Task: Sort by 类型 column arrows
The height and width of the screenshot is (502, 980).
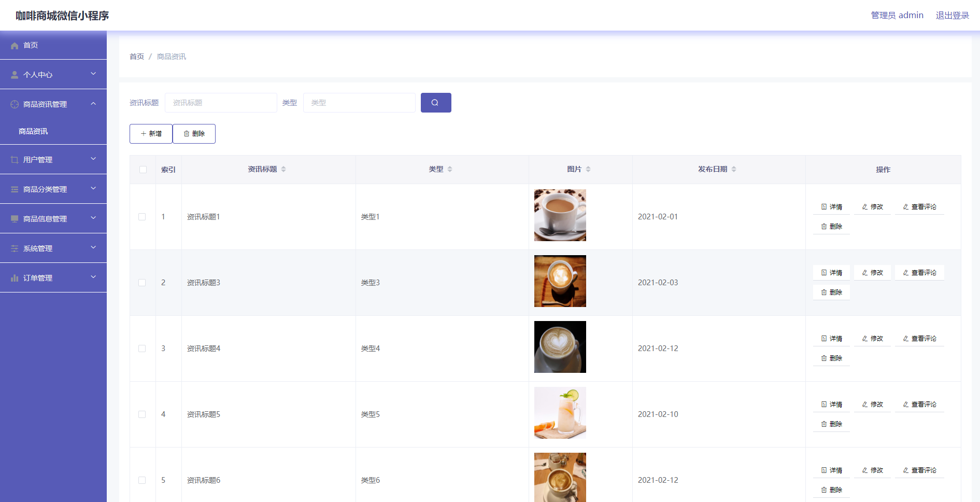Action: click(x=450, y=170)
